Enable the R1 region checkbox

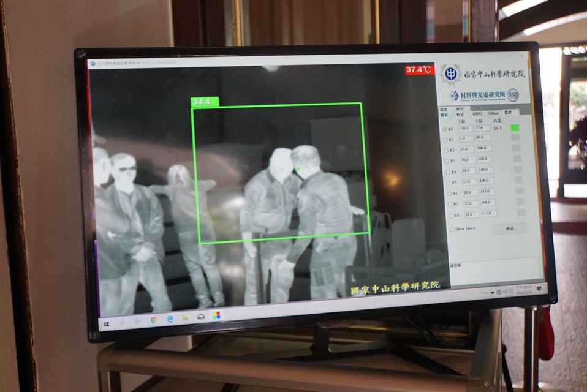446,140
